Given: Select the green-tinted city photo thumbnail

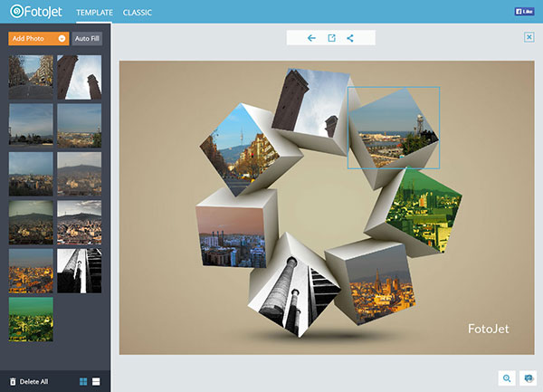Looking at the screenshot, I should coord(31,320).
